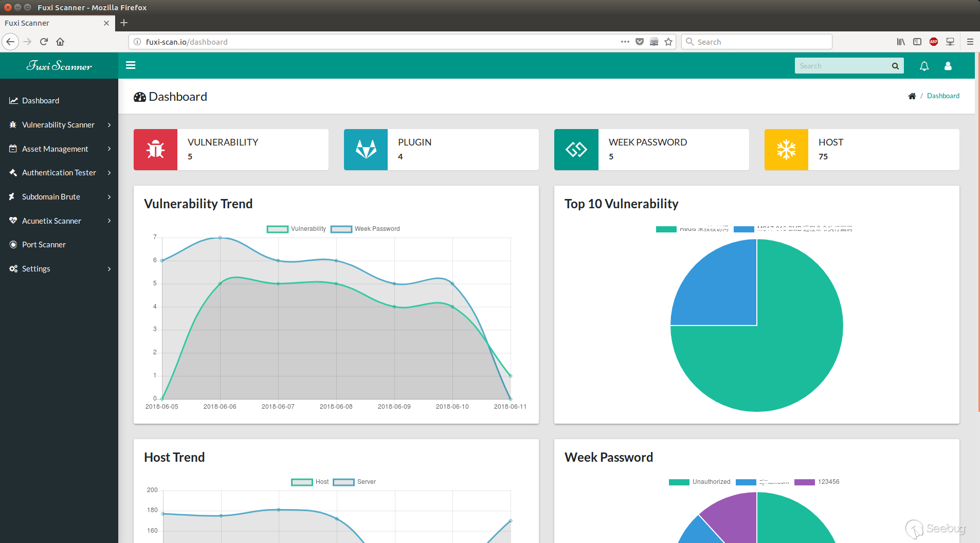Open the user profile icon
980x543 pixels.
(948, 66)
